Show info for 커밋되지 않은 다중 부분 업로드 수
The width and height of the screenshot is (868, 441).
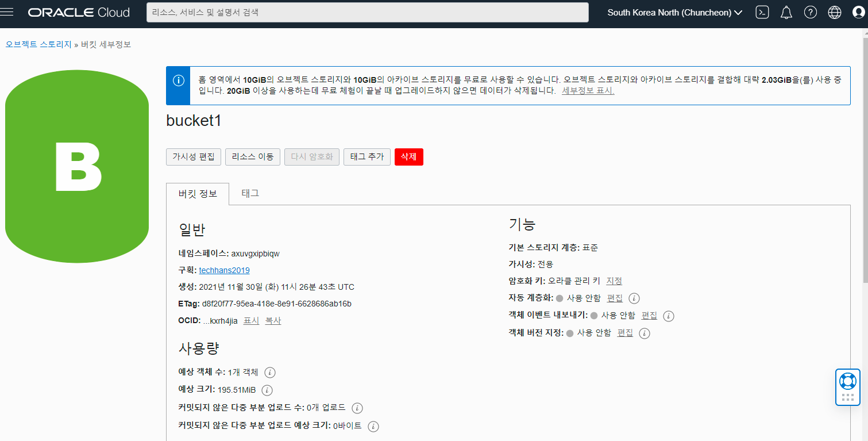tap(357, 408)
